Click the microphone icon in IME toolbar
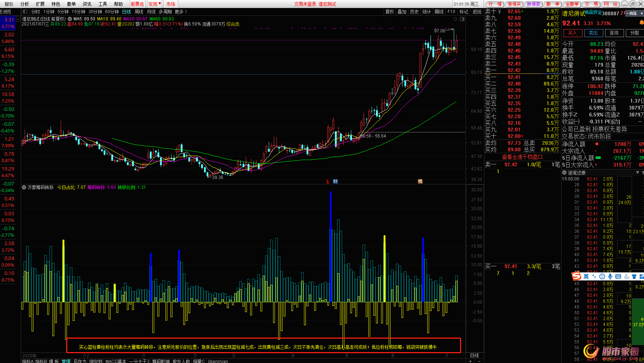This screenshot has height=363, width=644. pos(610,276)
